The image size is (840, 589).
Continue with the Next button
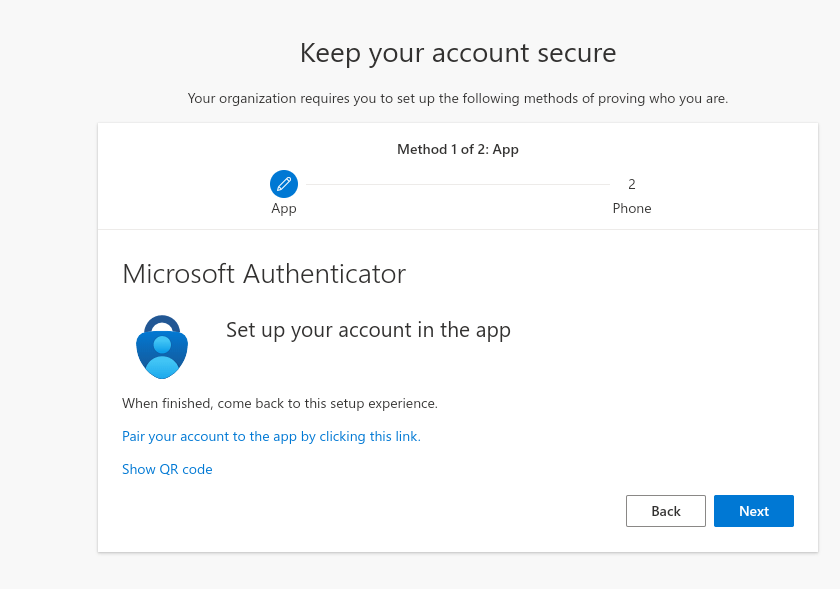(754, 511)
